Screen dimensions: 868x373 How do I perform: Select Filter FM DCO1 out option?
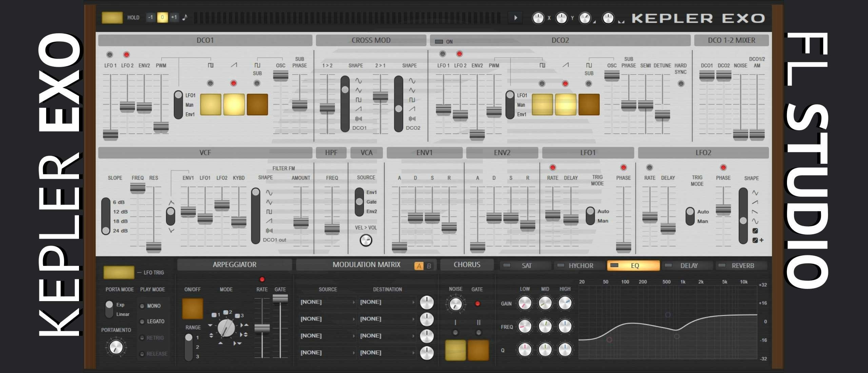[x=274, y=240]
